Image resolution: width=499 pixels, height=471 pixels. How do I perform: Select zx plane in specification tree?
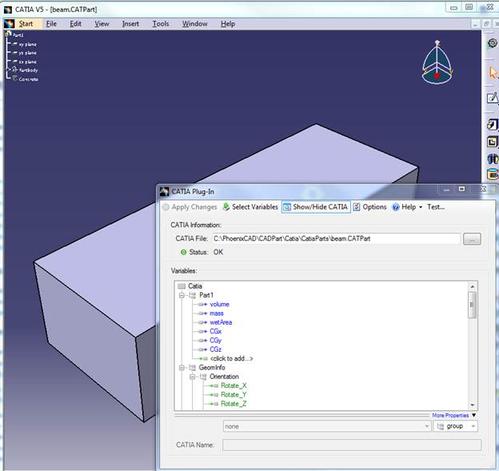point(27,62)
